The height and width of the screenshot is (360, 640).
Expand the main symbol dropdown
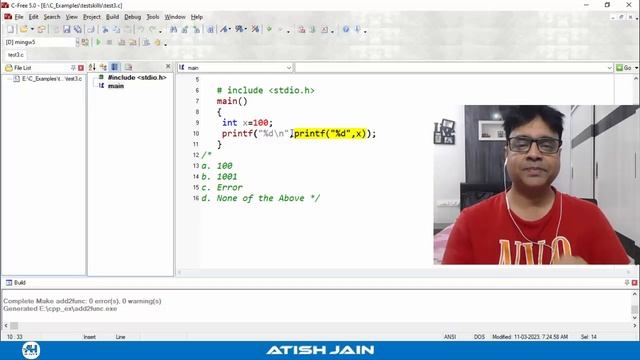pos(289,68)
